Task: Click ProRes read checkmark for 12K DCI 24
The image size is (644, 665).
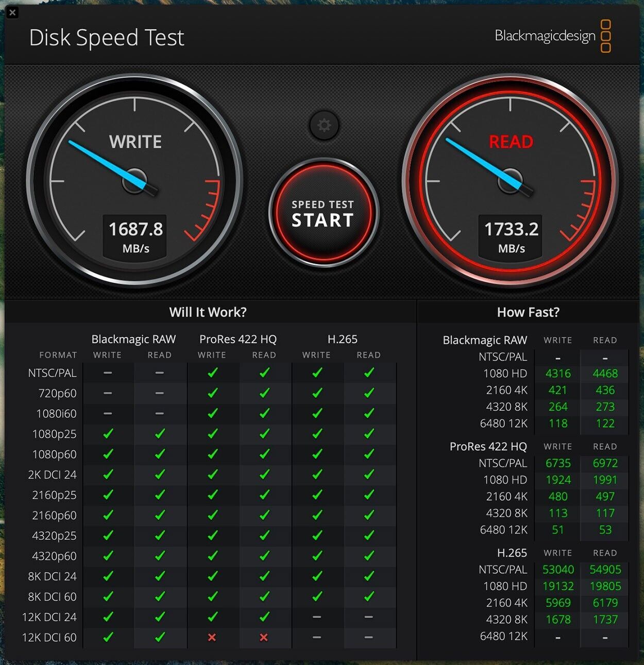Action: 264,617
